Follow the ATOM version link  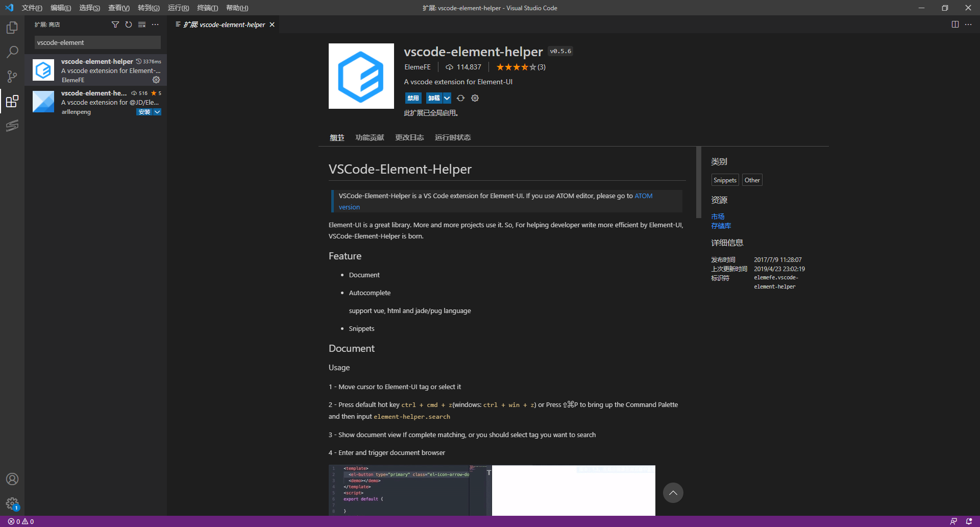pos(643,196)
